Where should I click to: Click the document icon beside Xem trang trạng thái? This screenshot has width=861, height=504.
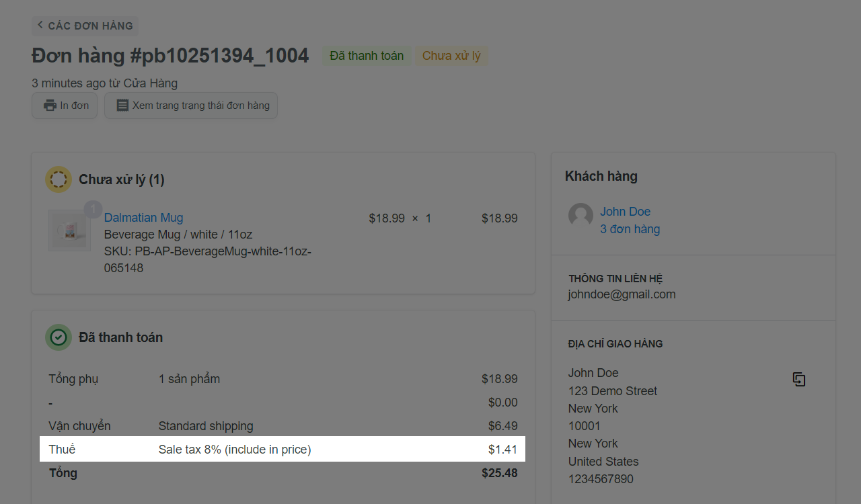tap(122, 106)
